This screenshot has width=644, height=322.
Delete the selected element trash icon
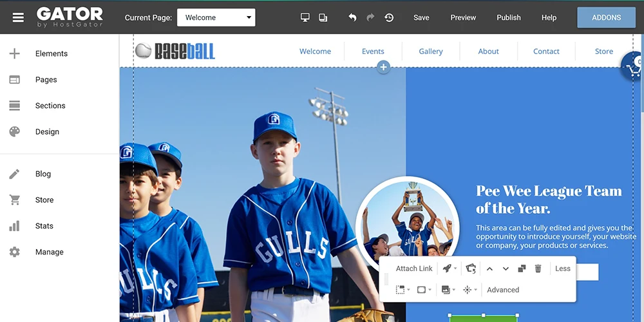[538, 269]
